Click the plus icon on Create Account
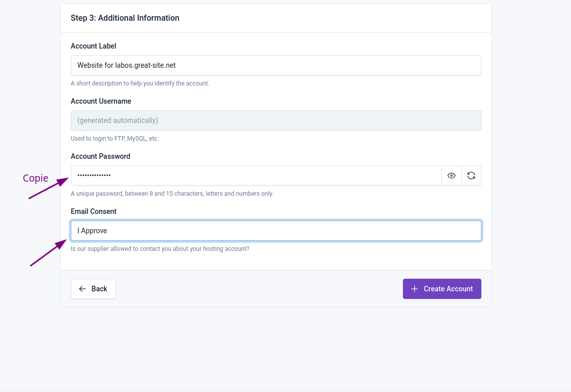This screenshot has height=392, width=571. 415,289
